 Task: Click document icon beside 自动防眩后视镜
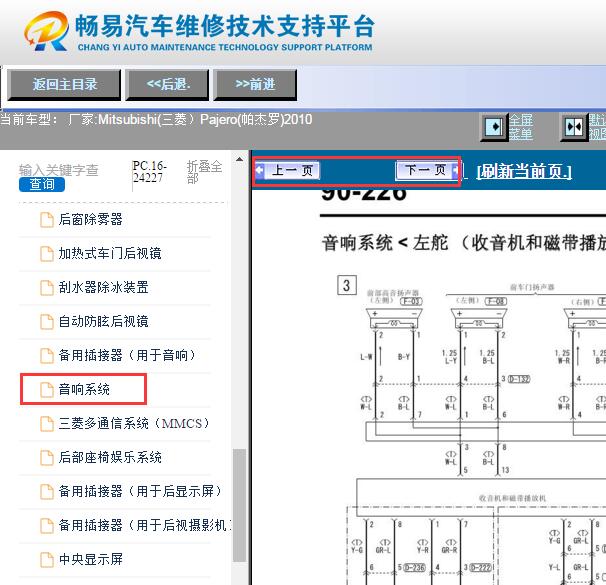47,322
